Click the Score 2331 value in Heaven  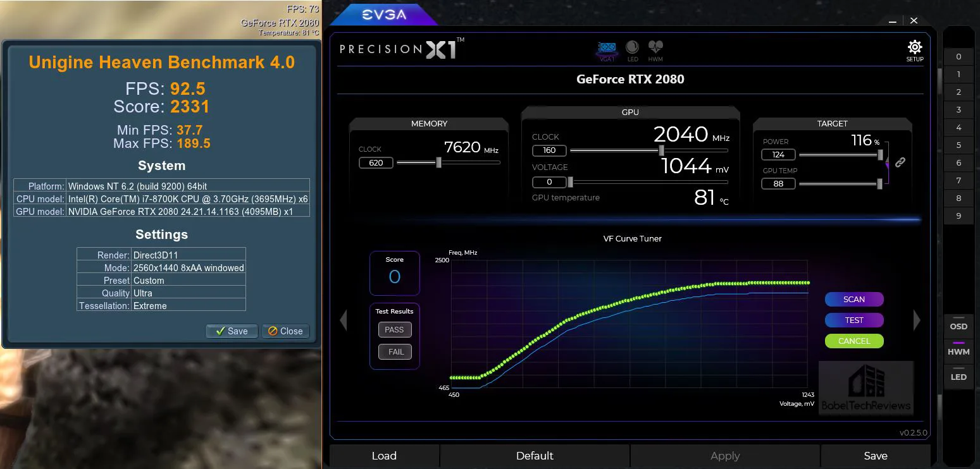(x=190, y=107)
